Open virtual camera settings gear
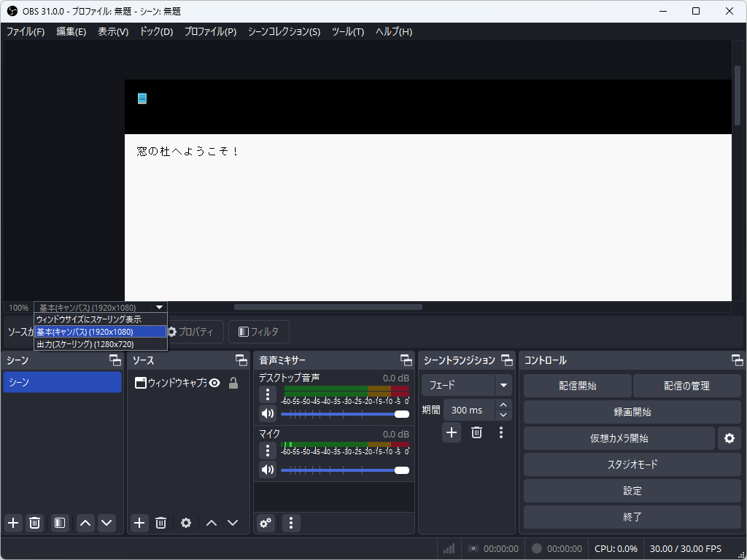 point(729,438)
